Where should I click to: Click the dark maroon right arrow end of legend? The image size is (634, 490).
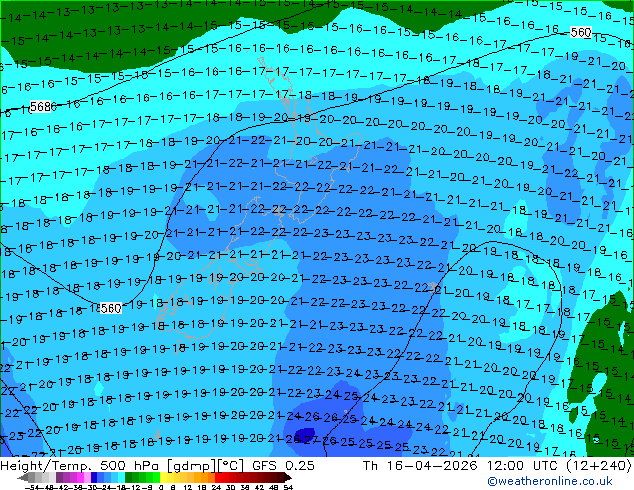(x=288, y=477)
